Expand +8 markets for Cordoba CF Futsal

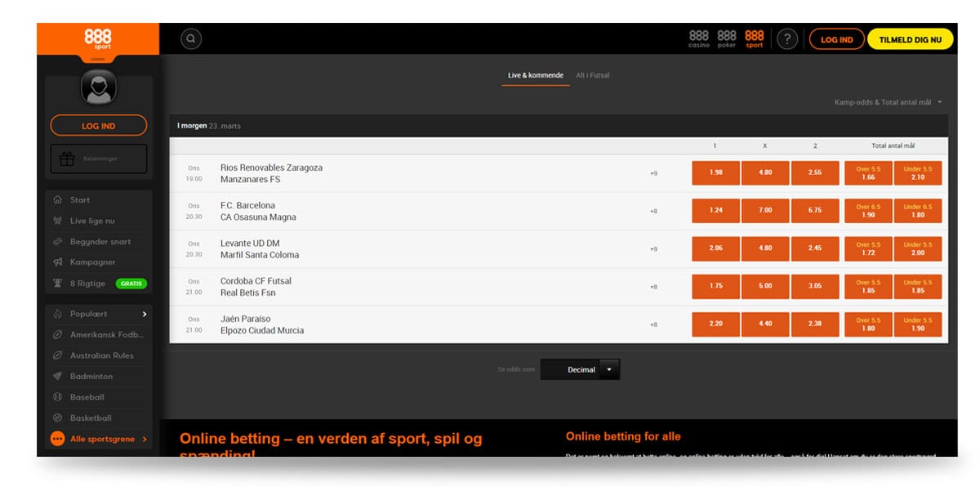[653, 287]
